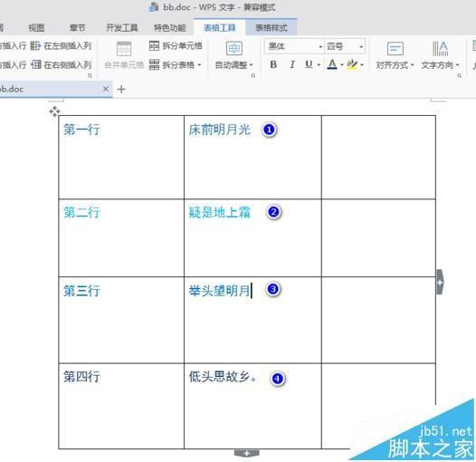Screen dimensions: 476x462
Task: Click empty third-column cell in 第一行 row
Action: pyautogui.click(x=378, y=158)
